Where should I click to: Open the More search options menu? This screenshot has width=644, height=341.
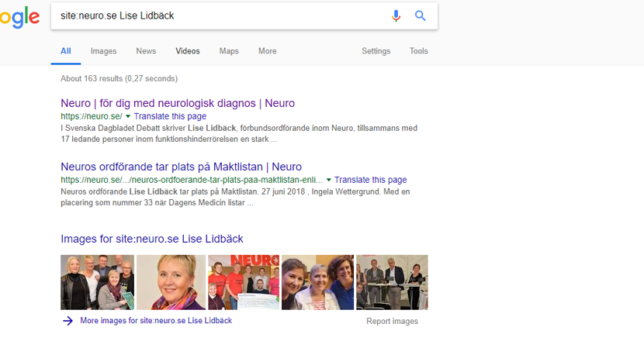pyautogui.click(x=267, y=51)
